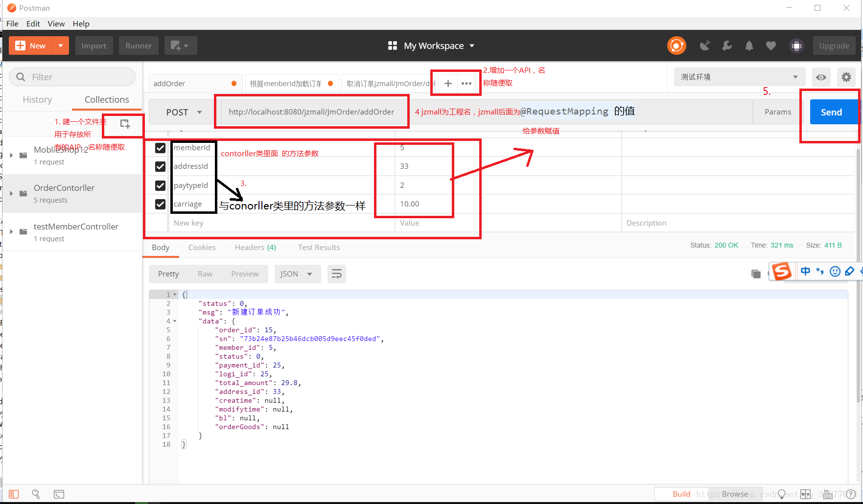Image resolution: width=863 pixels, height=504 pixels.
Task: Open the Postman console icon
Action: 59,494
